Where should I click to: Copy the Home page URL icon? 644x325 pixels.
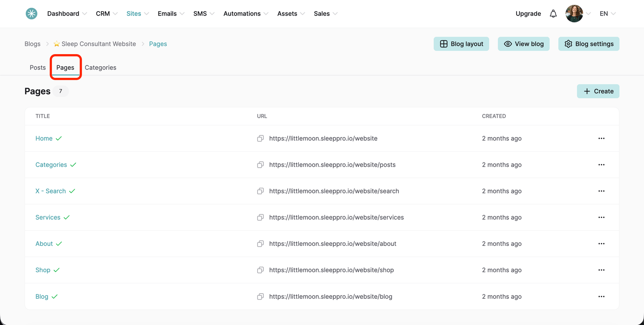pos(260,138)
